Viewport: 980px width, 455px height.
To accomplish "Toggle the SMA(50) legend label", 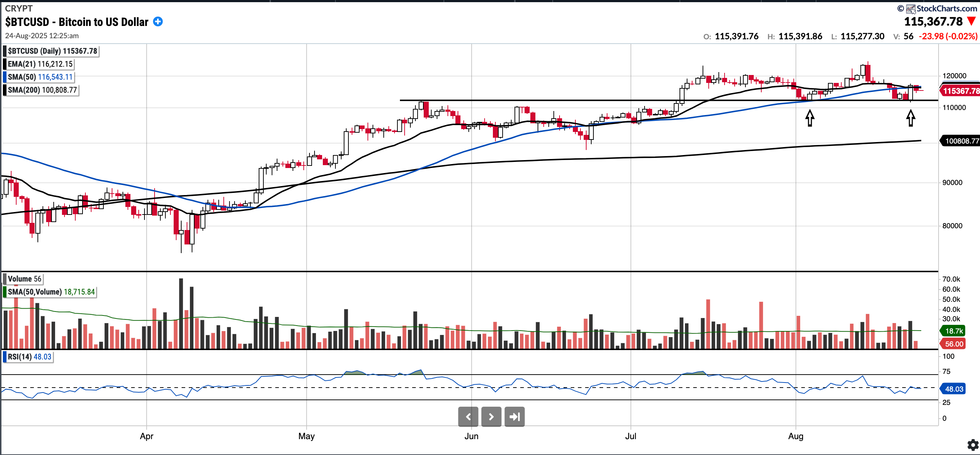I will click(x=40, y=77).
